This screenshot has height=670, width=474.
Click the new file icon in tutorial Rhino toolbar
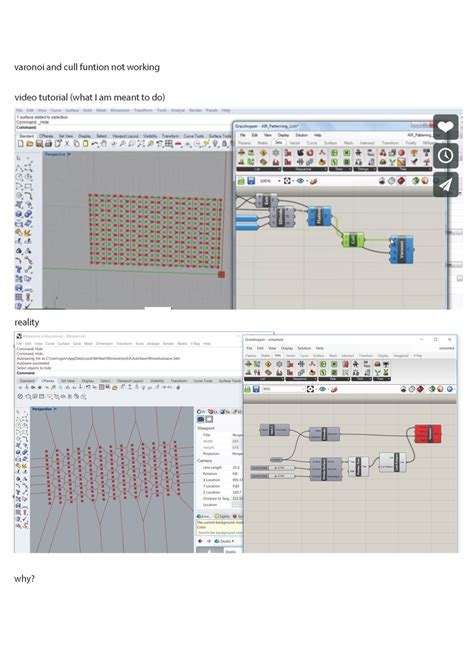21,144
